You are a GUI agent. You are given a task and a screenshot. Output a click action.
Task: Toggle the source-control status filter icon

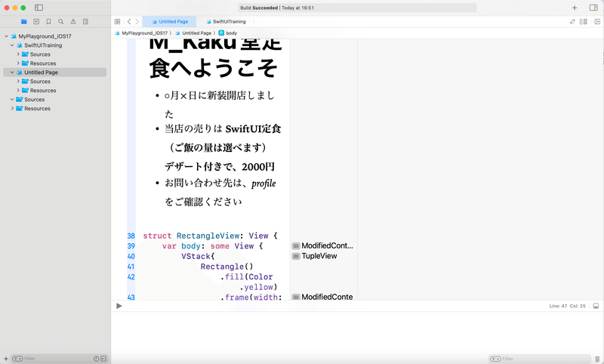click(x=103, y=359)
